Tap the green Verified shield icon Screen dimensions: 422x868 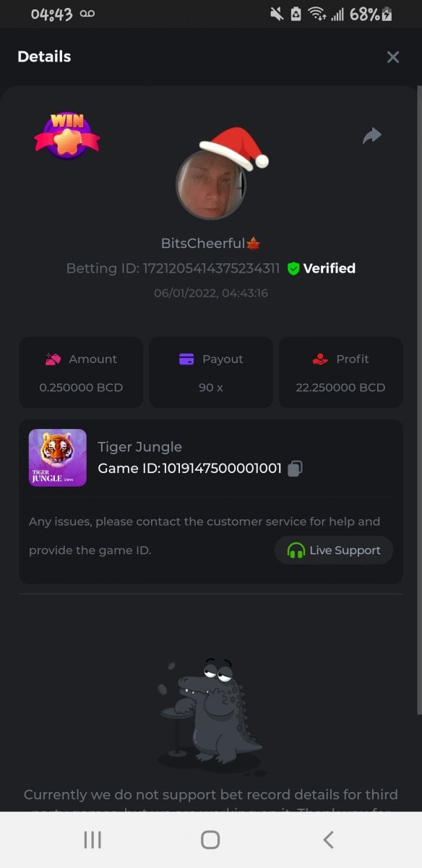(293, 268)
